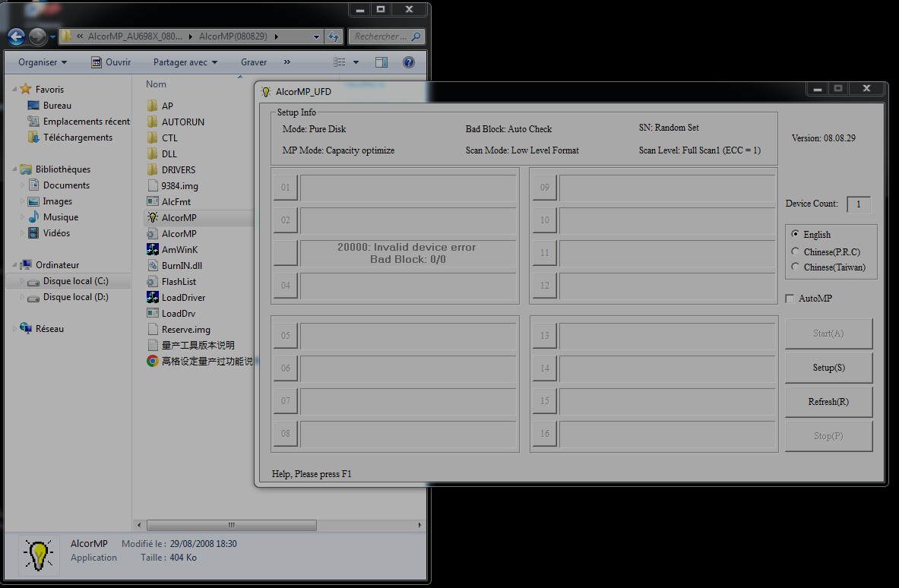Click the horizontal scrollbar in file list
Screen dimensions: 899x588
click(232, 525)
